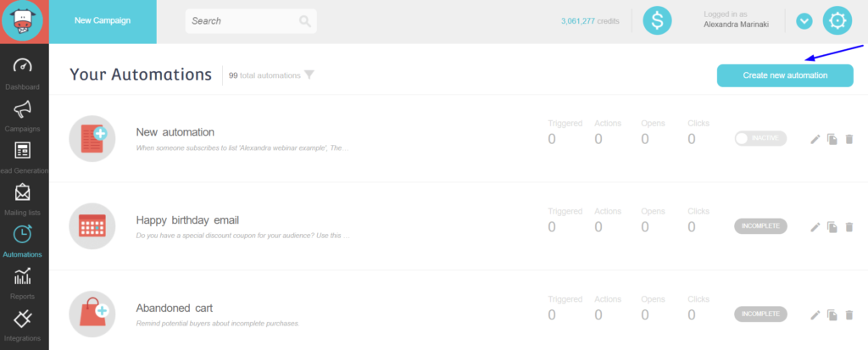Click the New automation document thumbnail
Image resolution: width=868 pixels, height=350 pixels.
[x=92, y=138]
